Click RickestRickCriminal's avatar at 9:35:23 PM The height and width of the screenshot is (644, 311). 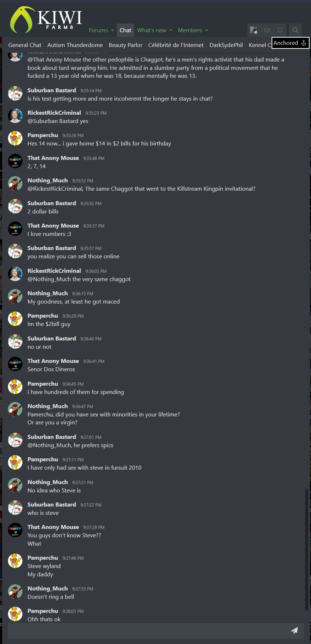[15, 116]
